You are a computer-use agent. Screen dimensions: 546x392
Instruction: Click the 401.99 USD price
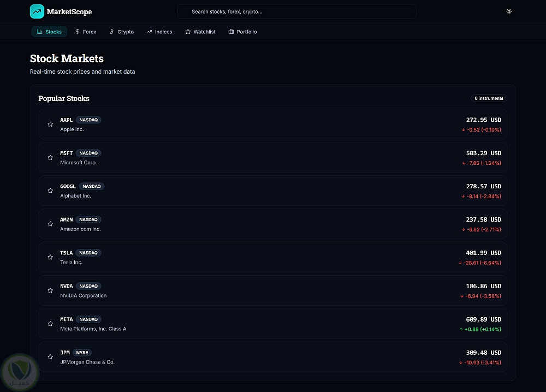point(484,253)
